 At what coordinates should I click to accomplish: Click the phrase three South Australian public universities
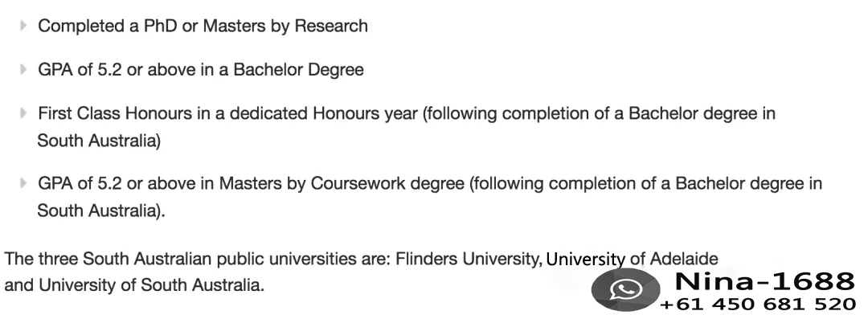click(215, 259)
